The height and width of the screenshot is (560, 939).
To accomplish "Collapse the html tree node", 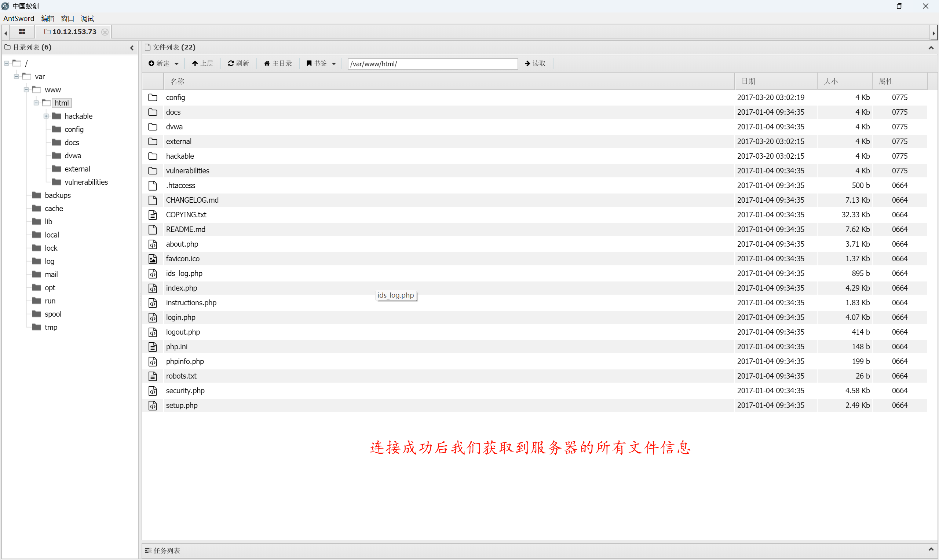I will 36,103.
